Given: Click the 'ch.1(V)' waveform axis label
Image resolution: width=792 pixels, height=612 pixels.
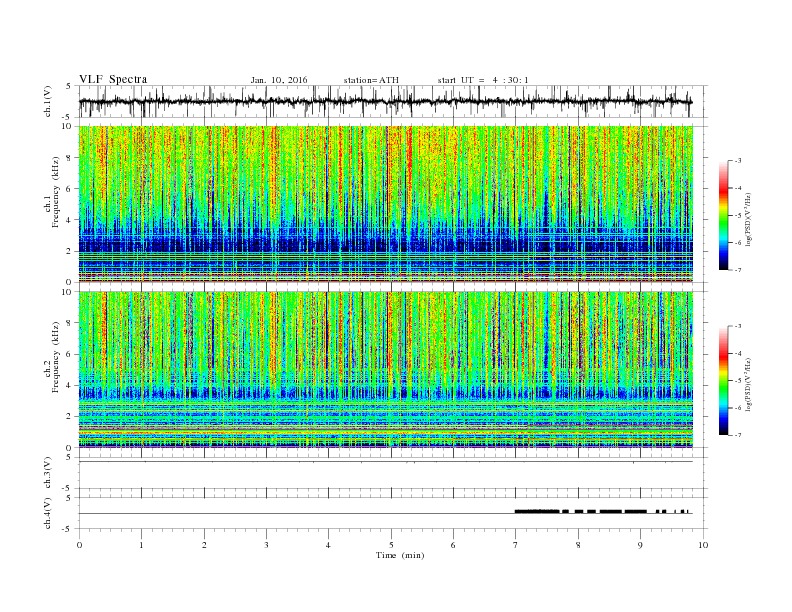Looking at the screenshot, I should point(48,101).
